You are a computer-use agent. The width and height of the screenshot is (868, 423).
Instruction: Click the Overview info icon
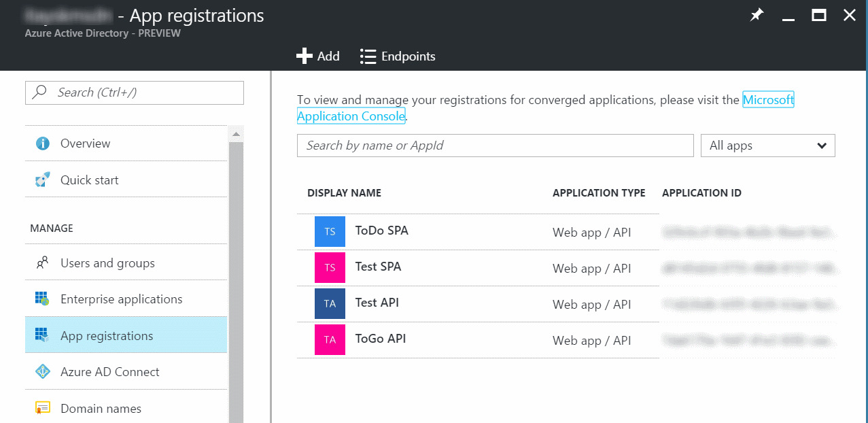43,143
